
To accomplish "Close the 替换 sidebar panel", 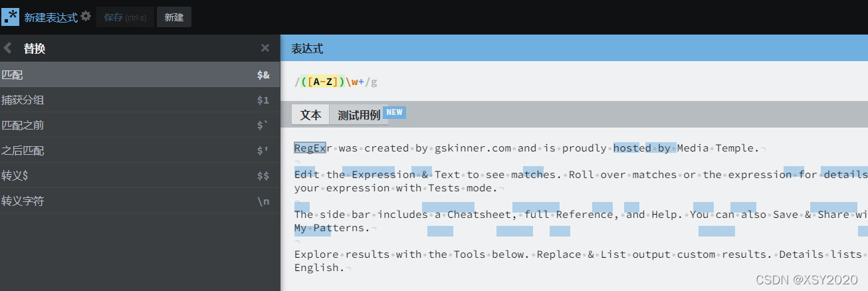I will pos(265,48).
